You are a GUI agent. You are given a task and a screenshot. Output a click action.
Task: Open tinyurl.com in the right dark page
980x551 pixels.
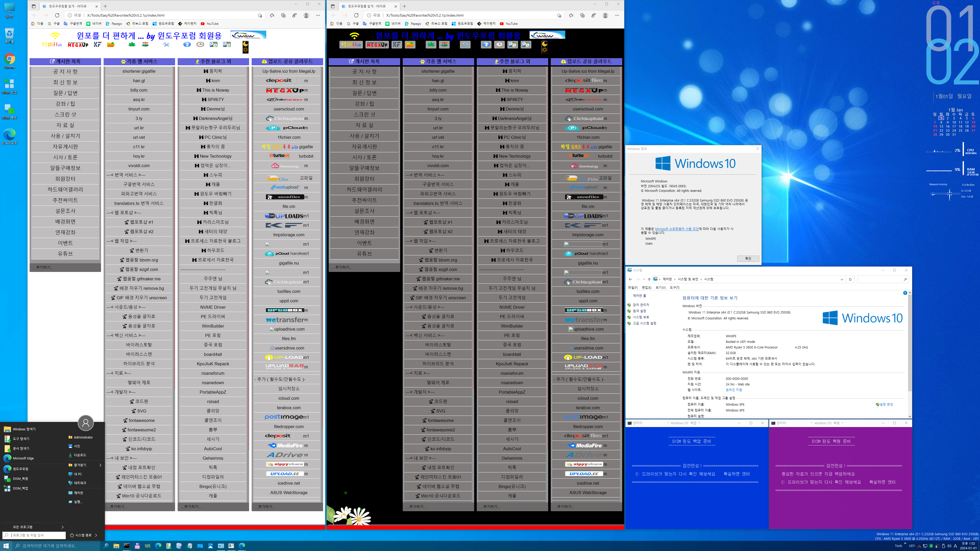(x=438, y=109)
